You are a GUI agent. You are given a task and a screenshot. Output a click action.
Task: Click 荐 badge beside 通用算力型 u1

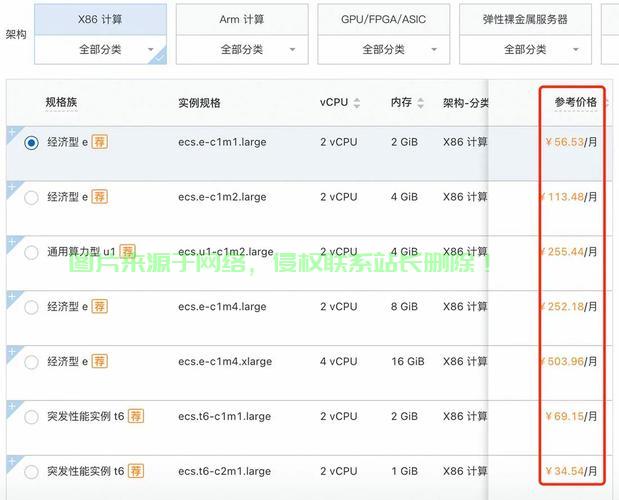click(x=127, y=251)
